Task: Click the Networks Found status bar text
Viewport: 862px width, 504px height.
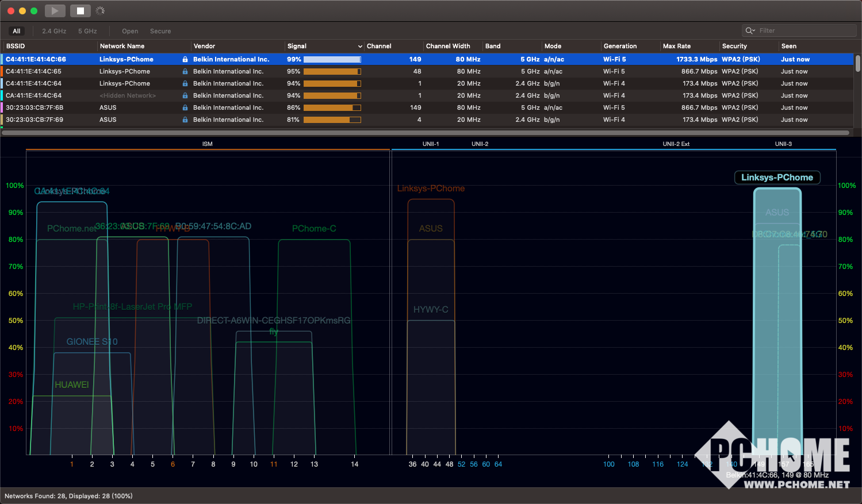Action: (x=68, y=496)
